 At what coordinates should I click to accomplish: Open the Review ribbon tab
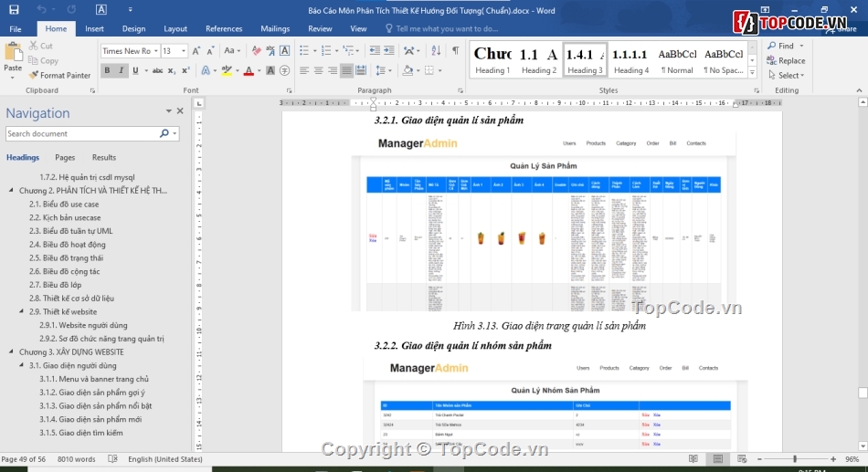click(x=320, y=29)
